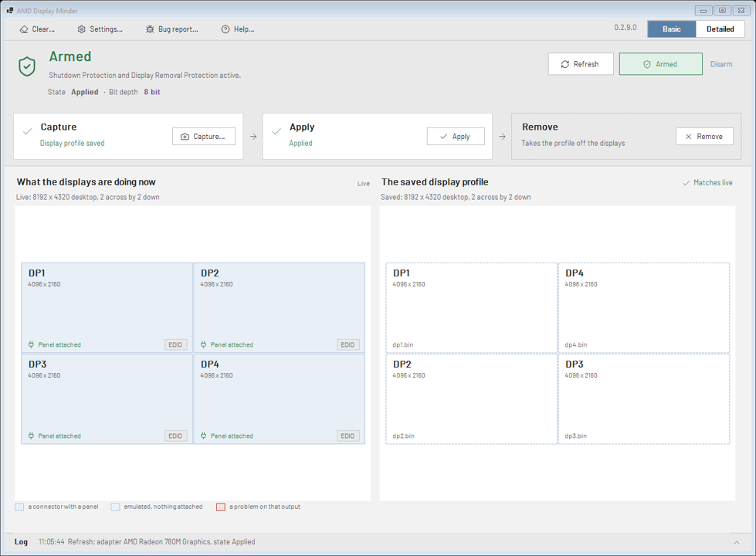This screenshot has width=756, height=556.
Task: Click the AMD Display Minder title bar icon
Action: point(9,11)
